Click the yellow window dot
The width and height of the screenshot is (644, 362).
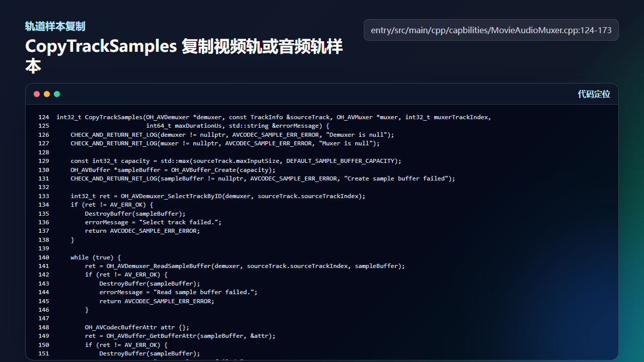[x=47, y=94]
